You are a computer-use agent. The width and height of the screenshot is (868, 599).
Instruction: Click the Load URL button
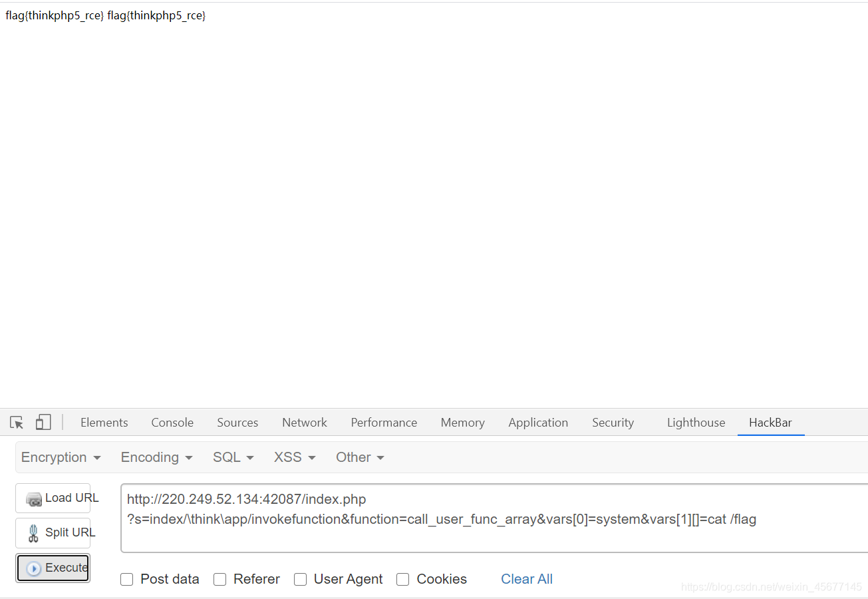tap(53, 498)
